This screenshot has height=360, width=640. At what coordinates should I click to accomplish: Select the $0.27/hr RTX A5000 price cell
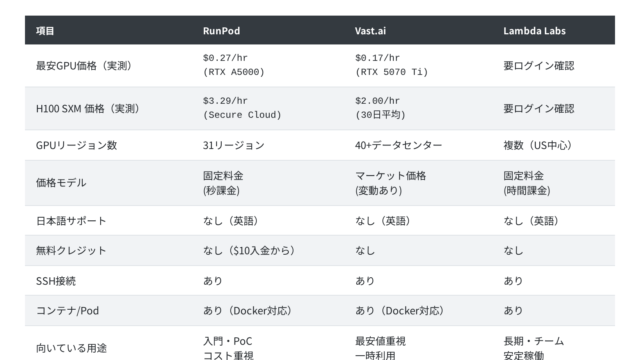click(233, 65)
